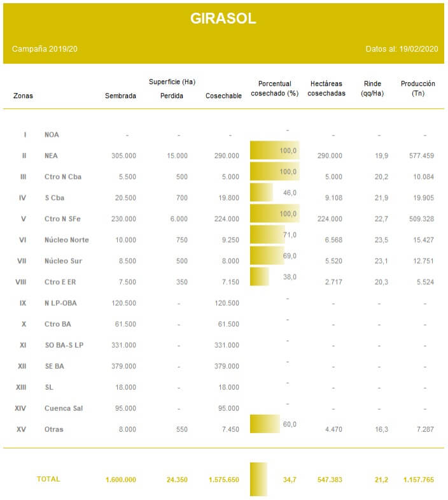This screenshot has width=448, height=500.
Task: Select the SO BA-S LP zone row label
Action: click(64, 345)
